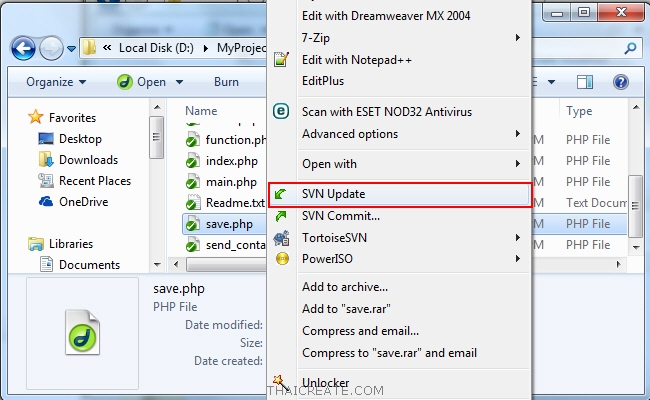Choose Scan with ESET NOD32 Antivirus
Image resolution: width=650 pixels, height=400 pixels.
(387, 112)
